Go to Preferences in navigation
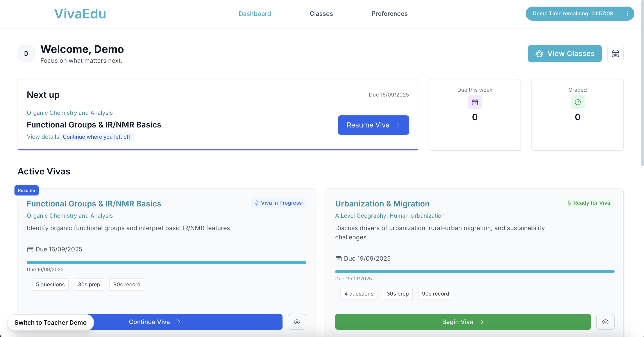 pos(389,14)
